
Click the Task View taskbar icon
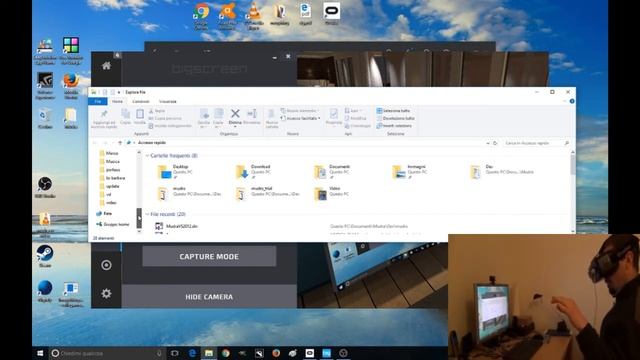(x=175, y=353)
